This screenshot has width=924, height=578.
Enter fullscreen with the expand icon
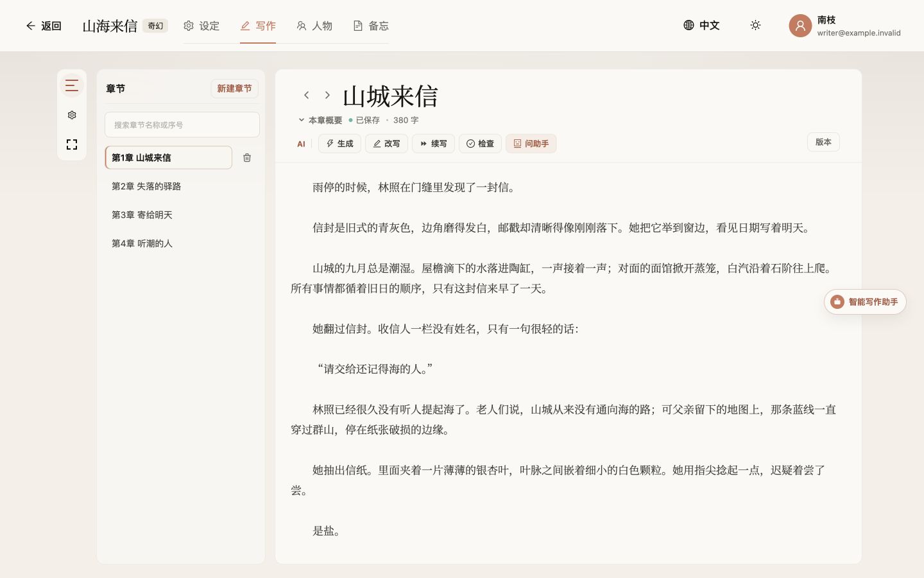point(72,144)
